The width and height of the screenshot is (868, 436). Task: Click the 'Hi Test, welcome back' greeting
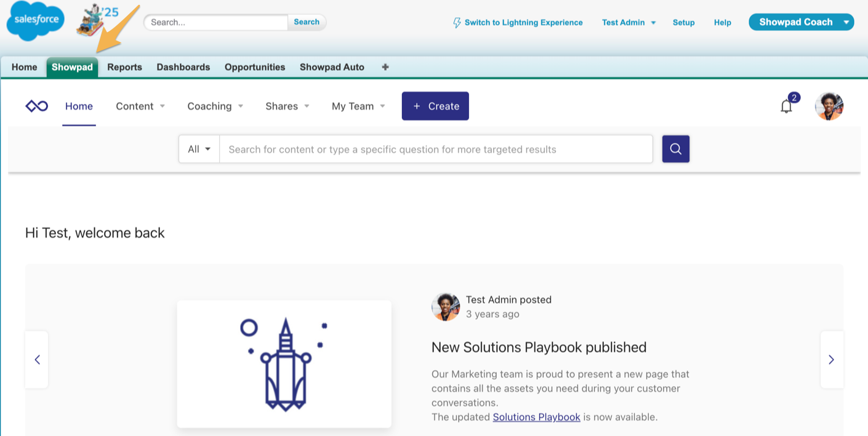click(95, 233)
